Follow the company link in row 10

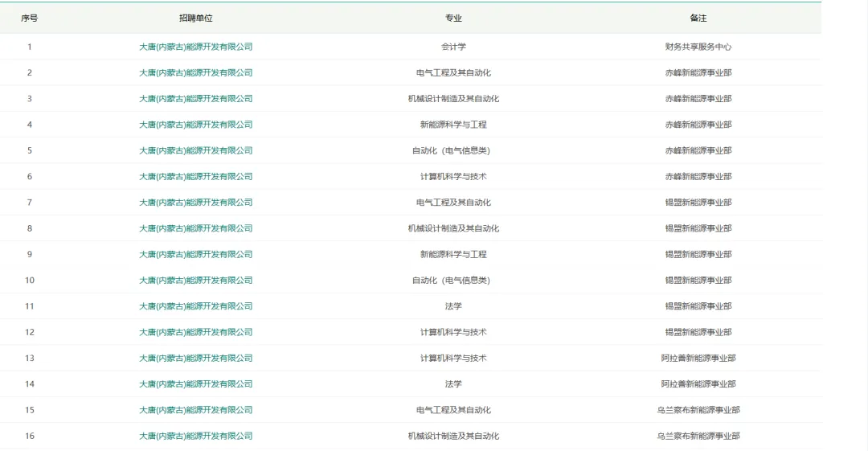pyautogui.click(x=195, y=281)
